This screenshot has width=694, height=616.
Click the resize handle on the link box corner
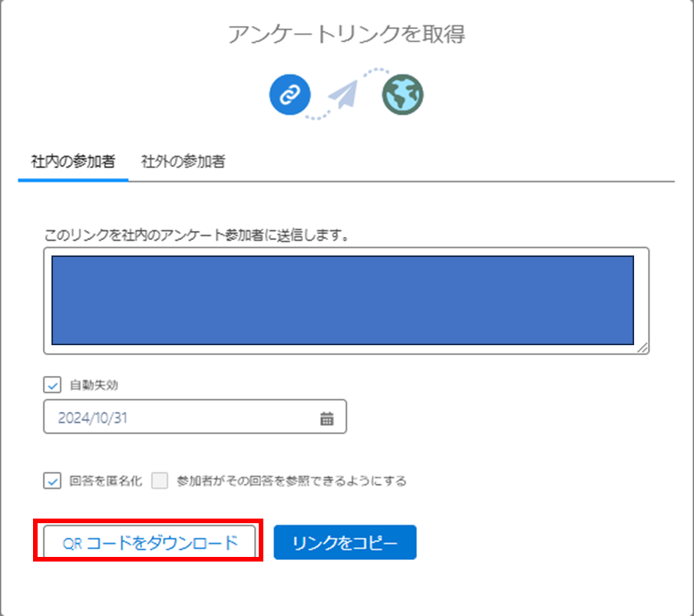644,350
